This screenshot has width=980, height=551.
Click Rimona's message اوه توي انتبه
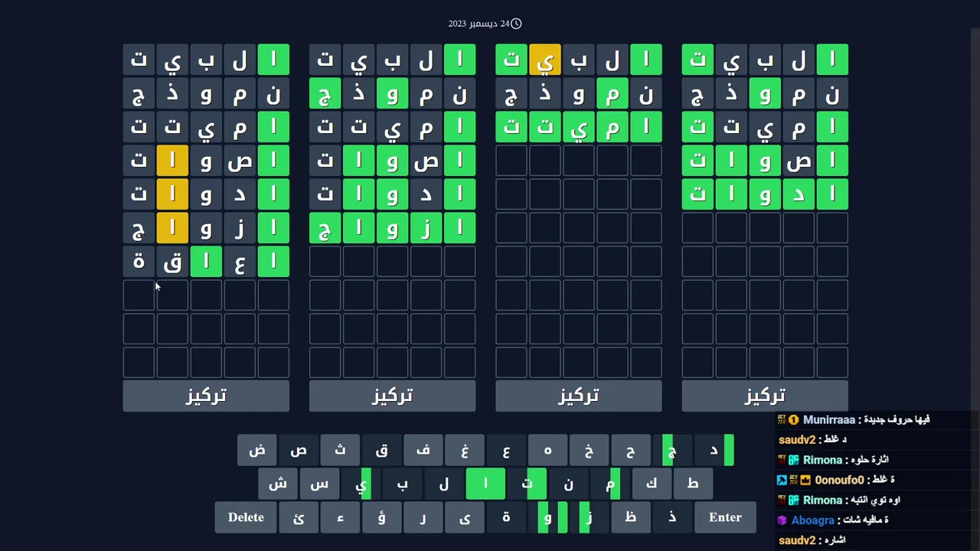874,500
